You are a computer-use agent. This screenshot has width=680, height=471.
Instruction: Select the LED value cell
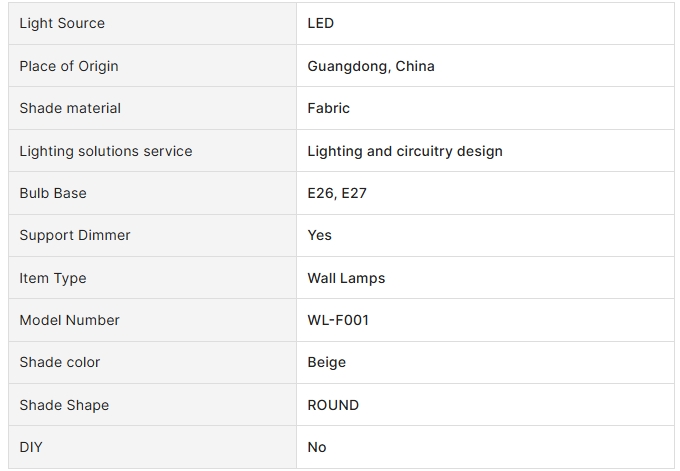pos(485,23)
